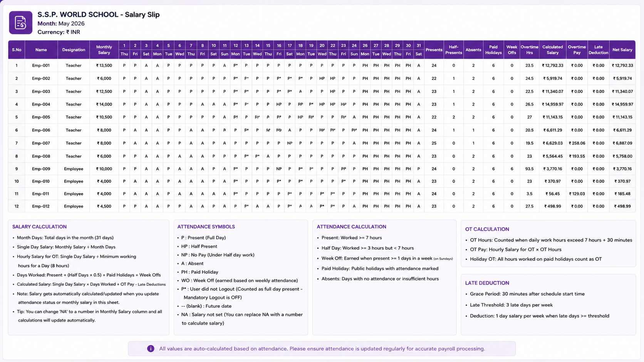Select the 'Emp-008' name cell

click(x=41, y=156)
